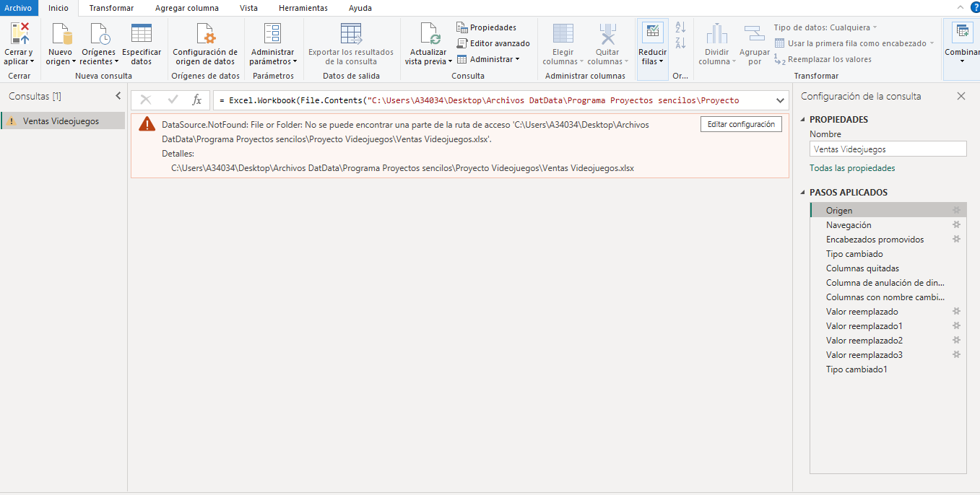Open the Editor avanzado
Viewport: 980px width, 495px height.
click(x=493, y=43)
